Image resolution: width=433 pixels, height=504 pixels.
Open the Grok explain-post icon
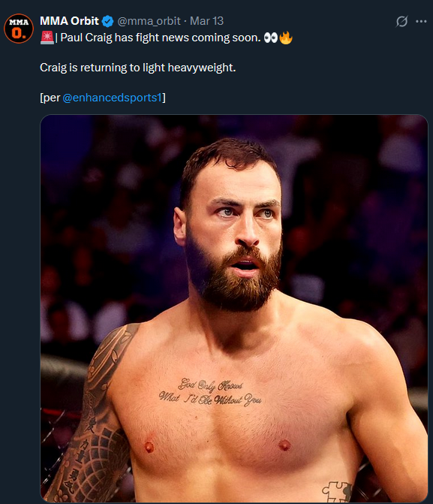click(401, 22)
